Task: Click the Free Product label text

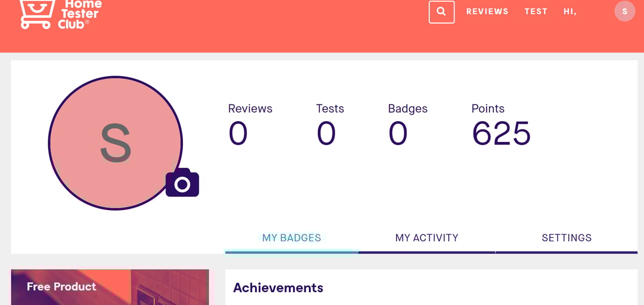Action: pos(61,287)
